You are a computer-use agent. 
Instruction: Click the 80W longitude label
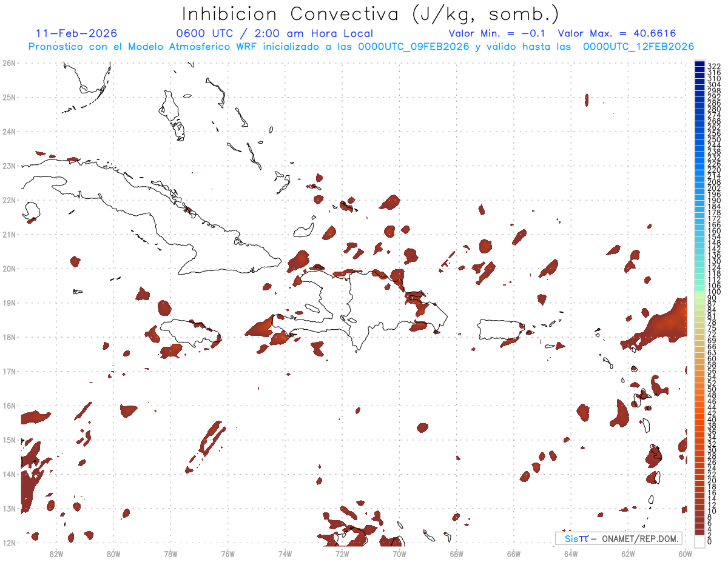113,553
